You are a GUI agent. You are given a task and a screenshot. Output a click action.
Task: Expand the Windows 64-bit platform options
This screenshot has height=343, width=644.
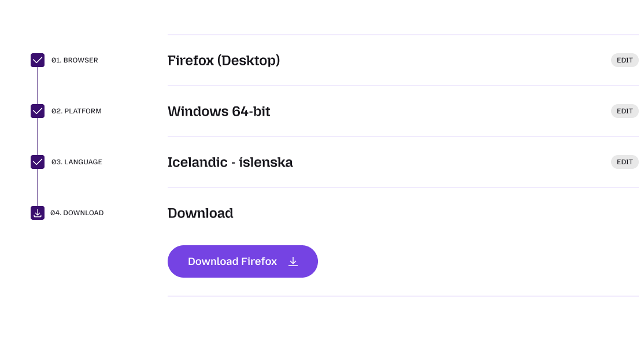coord(624,111)
